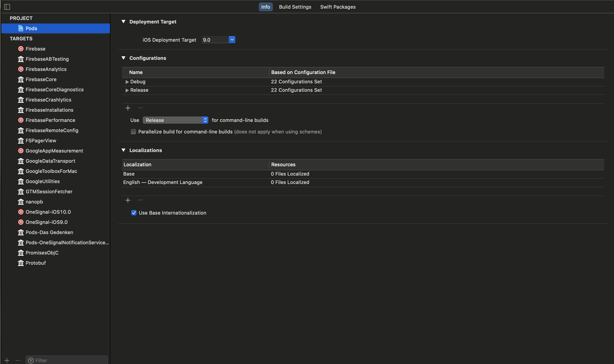Click the Localization column header
Screen dimensions: 614x364
coord(196,164)
